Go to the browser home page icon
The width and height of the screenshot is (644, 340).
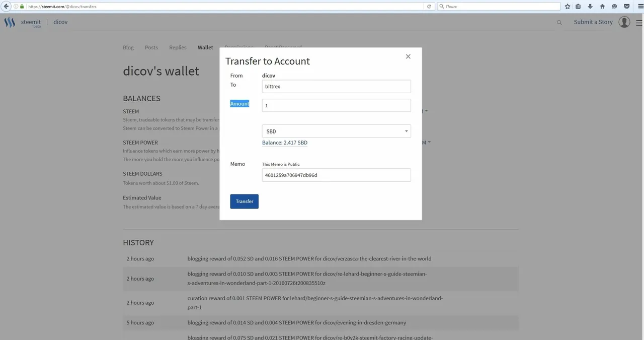point(602,7)
